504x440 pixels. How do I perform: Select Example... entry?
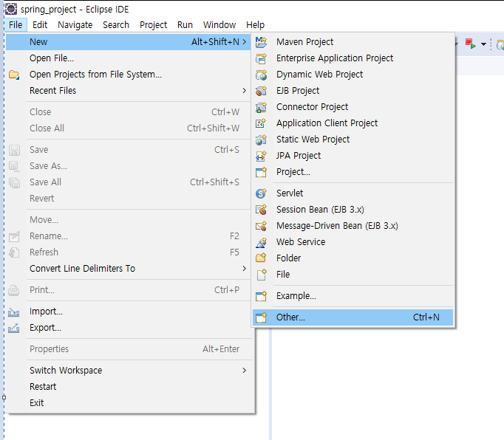click(x=353, y=296)
